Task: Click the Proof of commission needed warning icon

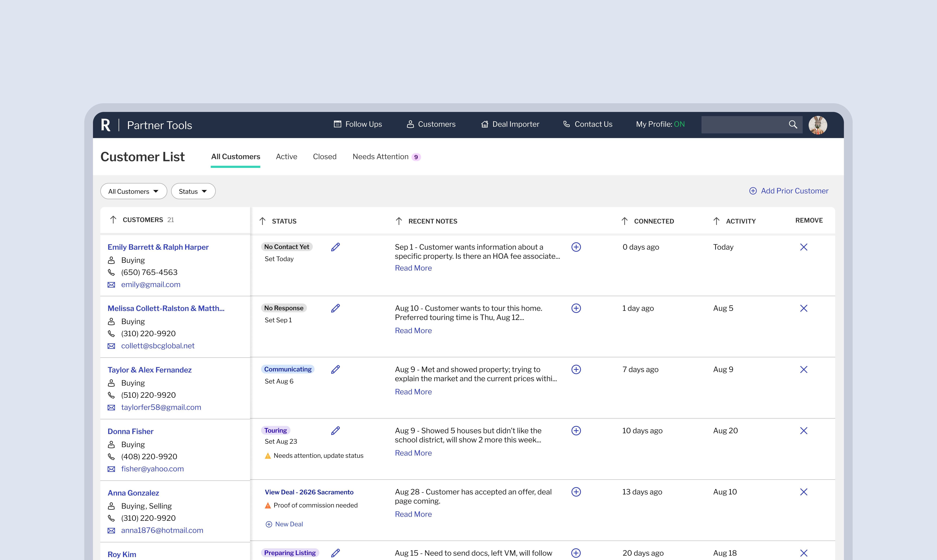Action: (268, 506)
